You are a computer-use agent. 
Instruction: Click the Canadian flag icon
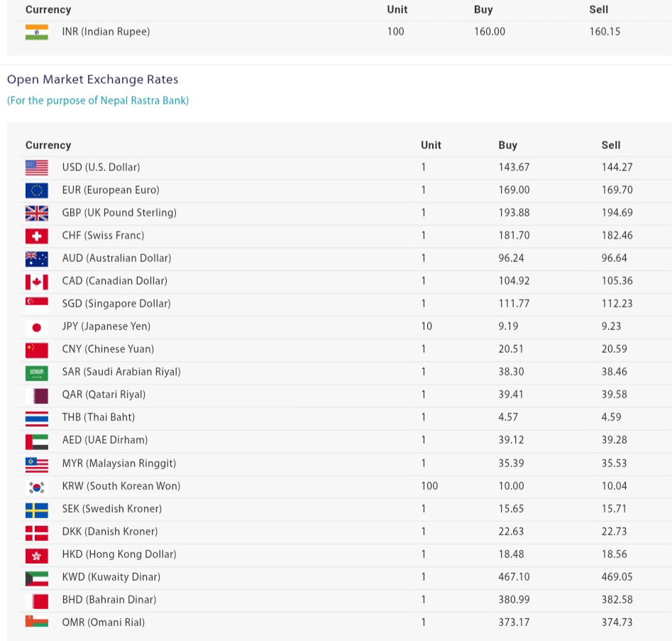[x=37, y=281]
